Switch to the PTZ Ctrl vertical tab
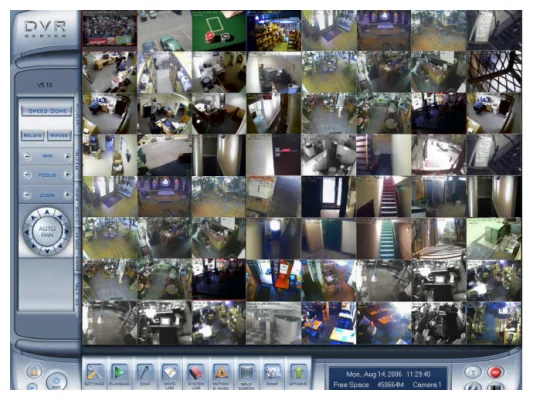 pyautogui.click(x=78, y=158)
